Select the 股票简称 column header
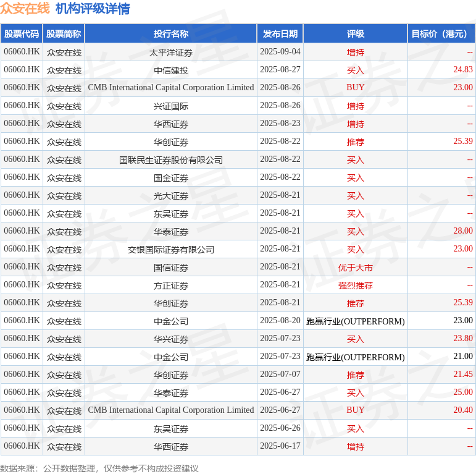The width and height of the screenshot is (476, 474). pyautogui.click(x=64, y=34)
